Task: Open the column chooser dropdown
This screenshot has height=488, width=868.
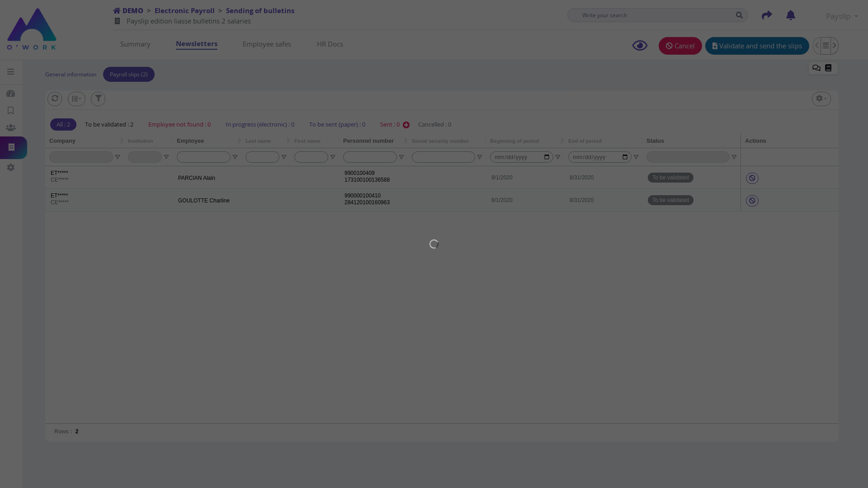Action: point(76,99)
